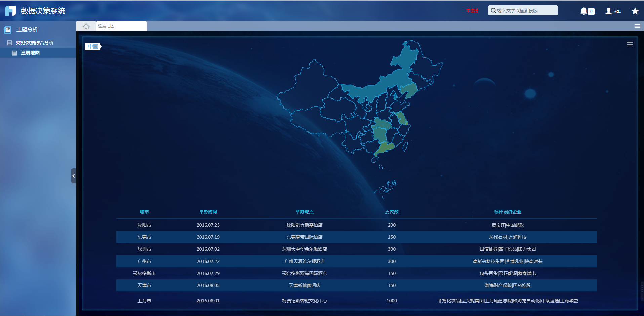Image resolution: width=644 pixels, height=316 pixels.
Task: Click the venue 梅赛德斯奔驰文化中心
Action: pos(305,301)
